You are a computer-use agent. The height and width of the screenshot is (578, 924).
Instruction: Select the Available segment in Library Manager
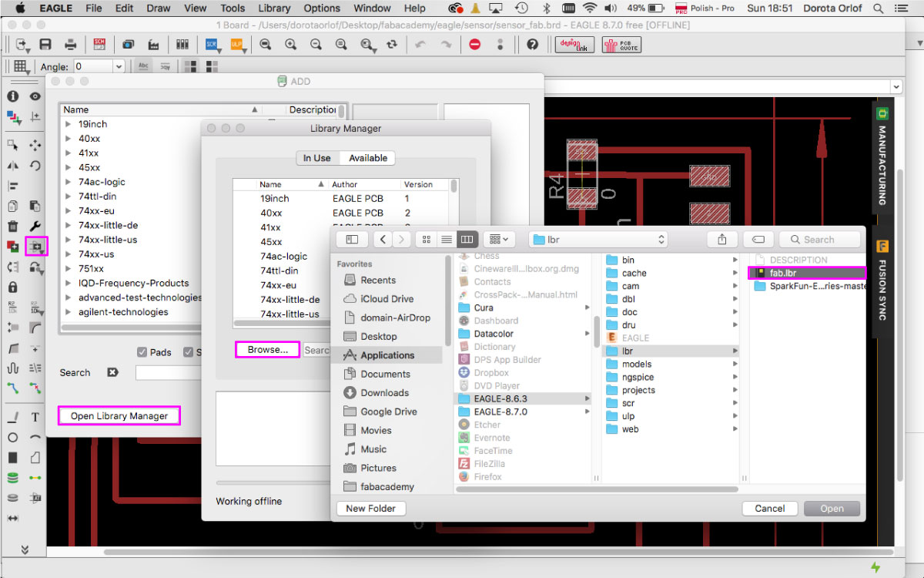tap(368, 158)
